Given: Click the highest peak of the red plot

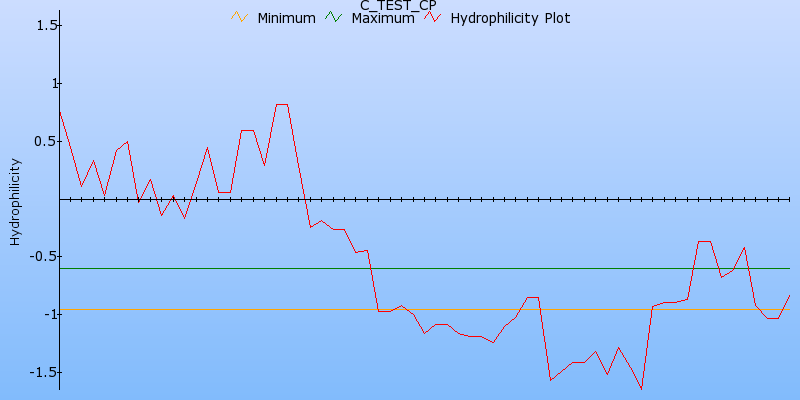Looking at the screenshot, I should coord(282,104).
